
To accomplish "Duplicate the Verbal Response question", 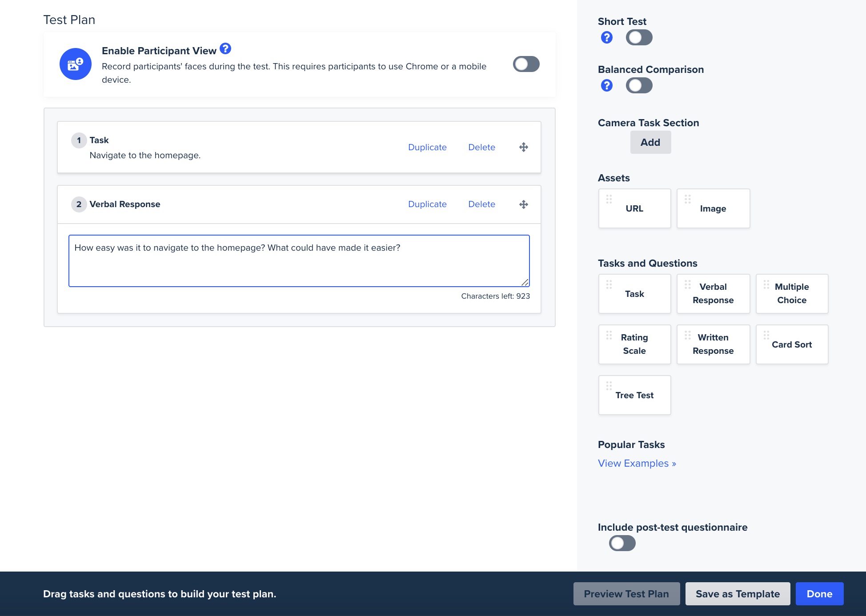I will click(427, 204).
